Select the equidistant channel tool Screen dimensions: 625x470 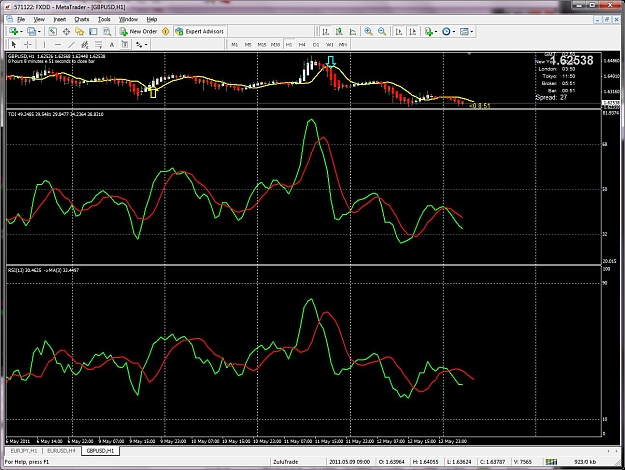pos(85,45)
